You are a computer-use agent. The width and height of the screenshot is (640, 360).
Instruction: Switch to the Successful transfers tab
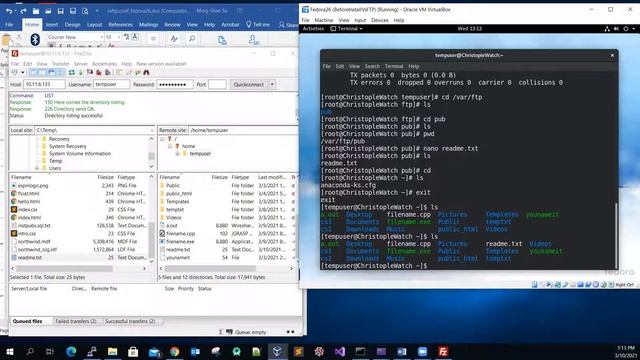click(130, 321)
